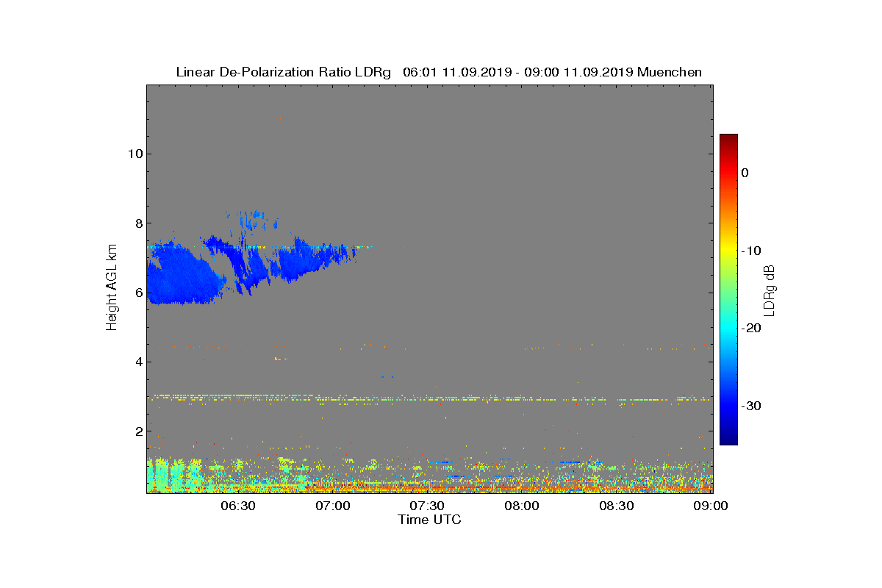The height and width of the screenshot is (588, 882).
Task: Click the yellow-green echo line near 3 km
Action: [x=430, y=398]
